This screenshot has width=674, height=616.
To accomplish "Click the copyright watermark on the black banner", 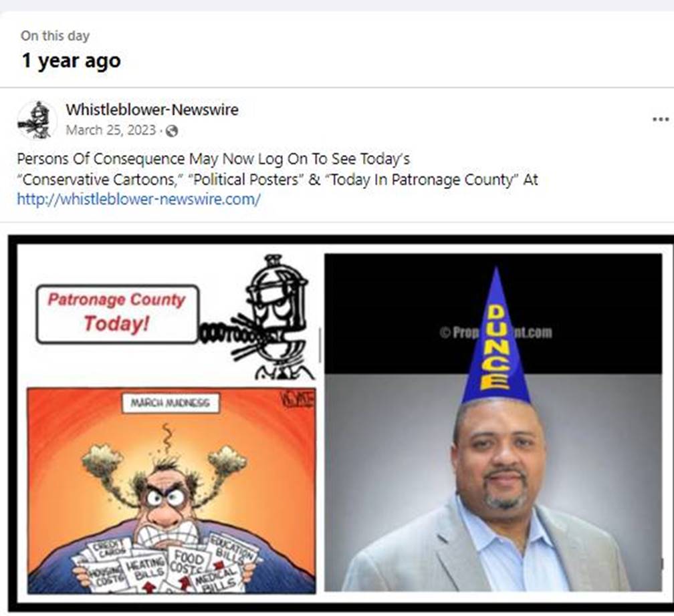I will click(x=495, y=333).
